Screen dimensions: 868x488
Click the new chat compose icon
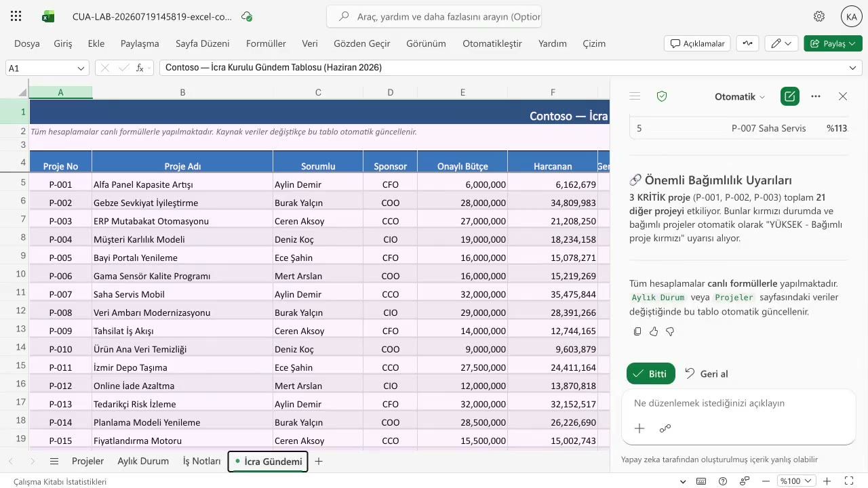(789, 96)
